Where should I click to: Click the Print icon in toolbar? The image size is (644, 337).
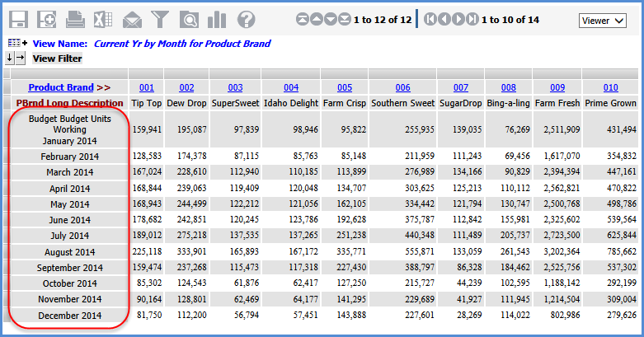pyautogui.click(x=75, y=19)
